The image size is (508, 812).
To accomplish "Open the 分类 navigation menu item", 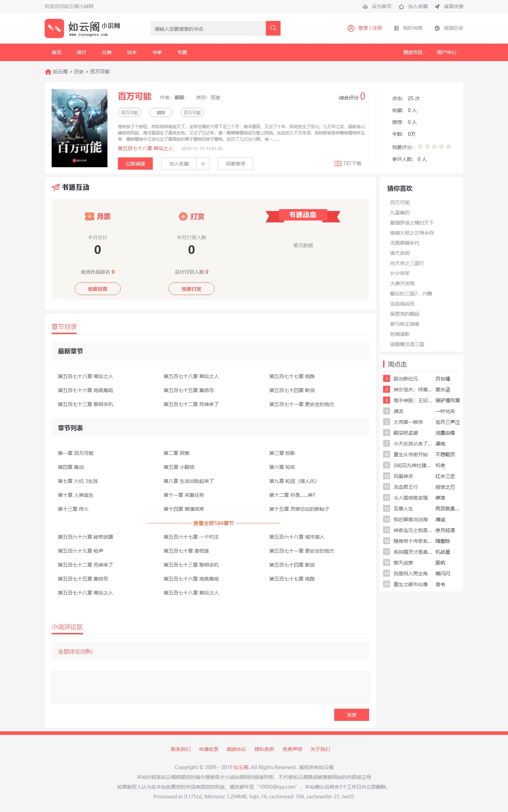I will pos(107,52).
